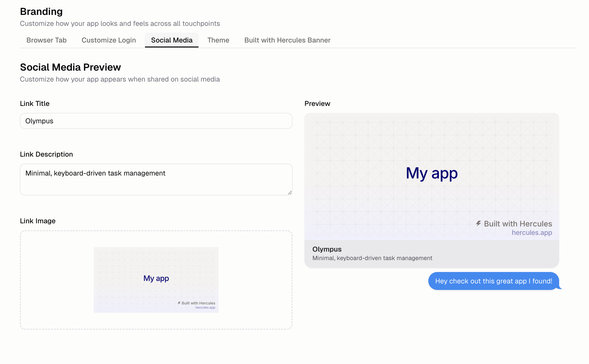Click the Olympus title in the preview card
The image size is (589, 364).
pos(327,249)
